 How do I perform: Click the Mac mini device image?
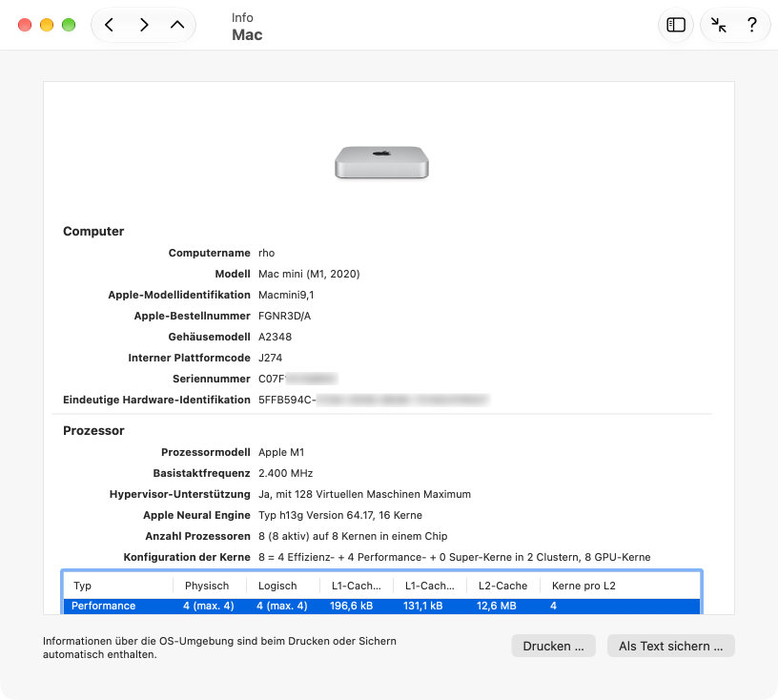tap(381, 162)
